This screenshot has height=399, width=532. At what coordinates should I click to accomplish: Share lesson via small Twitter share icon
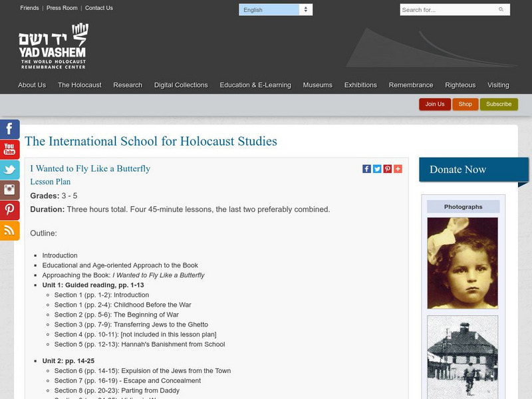coord(377,169)
